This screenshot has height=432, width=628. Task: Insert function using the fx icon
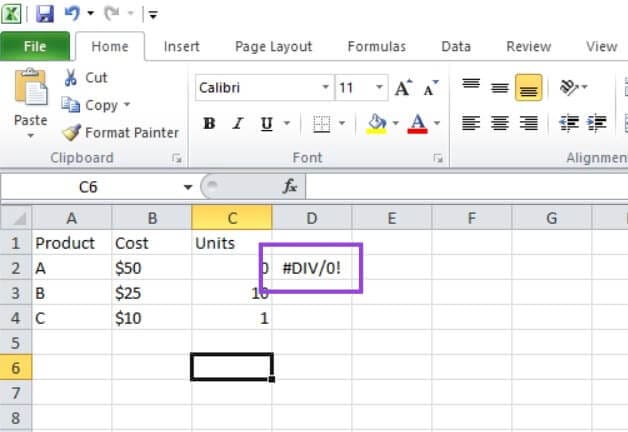(290, 187)
